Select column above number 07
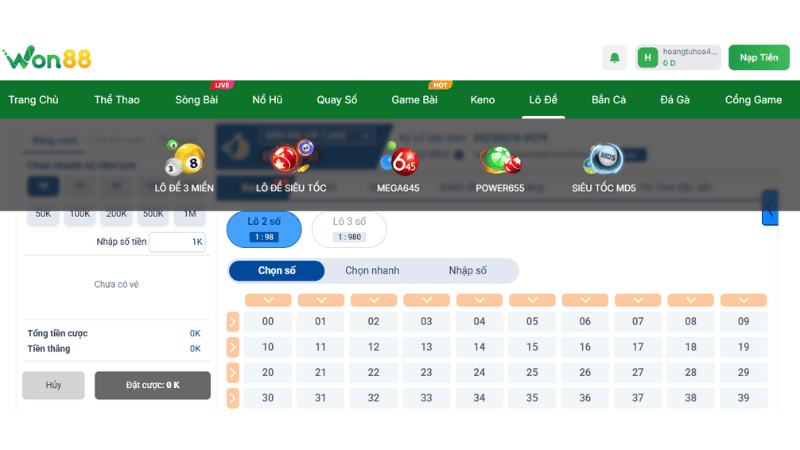 point(638,300)
